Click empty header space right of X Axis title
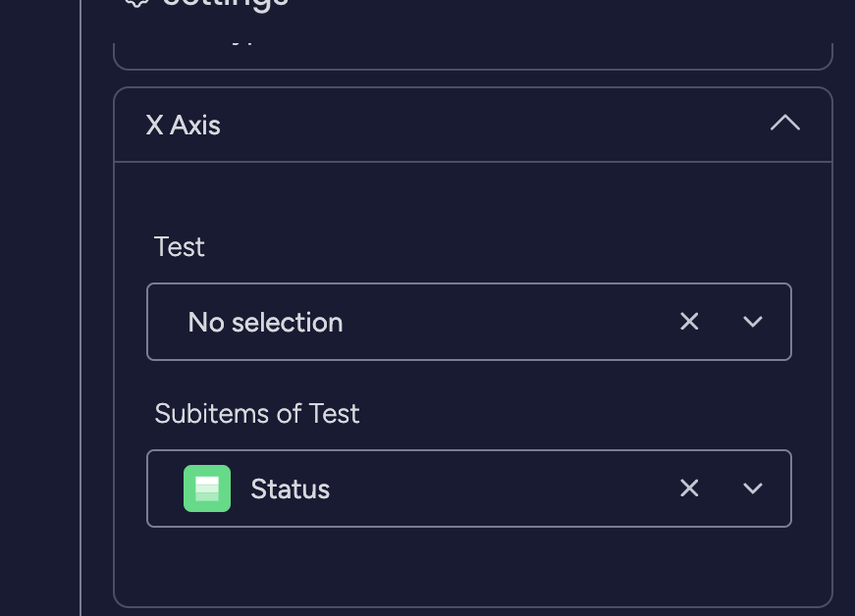Screen dimensions: 855x616 click(x=491, y=126)
